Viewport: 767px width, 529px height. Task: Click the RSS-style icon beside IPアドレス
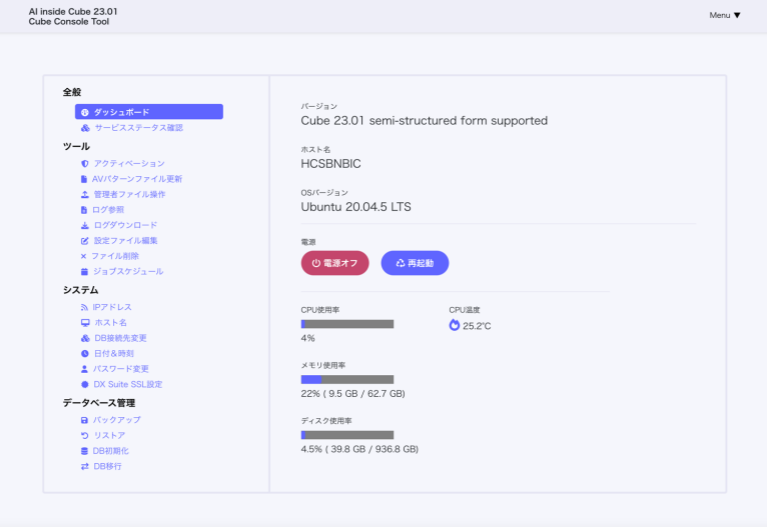pyautogui.click(x=85, y=307)
